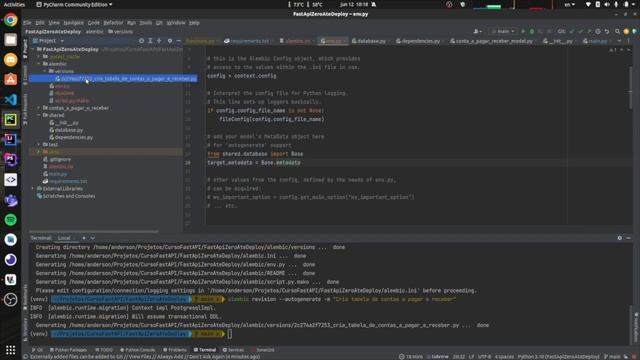Click the Activities button in top bar
The width and height of the screenshot is (640, 360).
[x=14, y=4]
